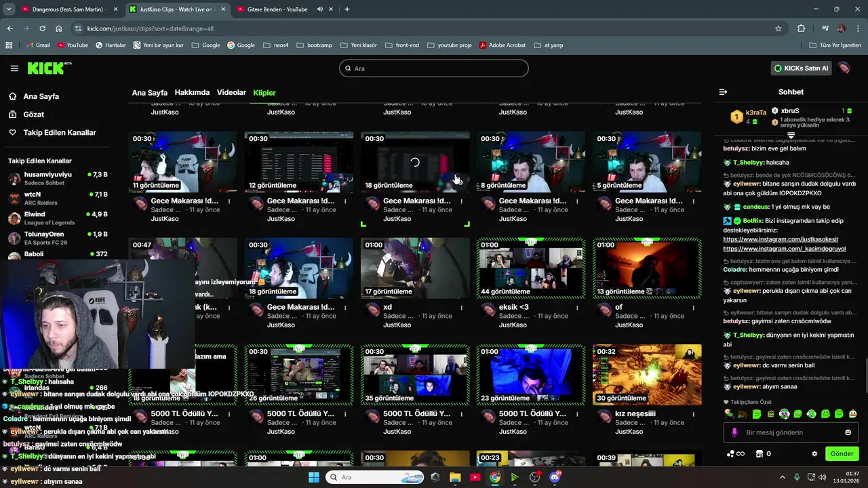Open options for the xd clip

tap(461, 308)
